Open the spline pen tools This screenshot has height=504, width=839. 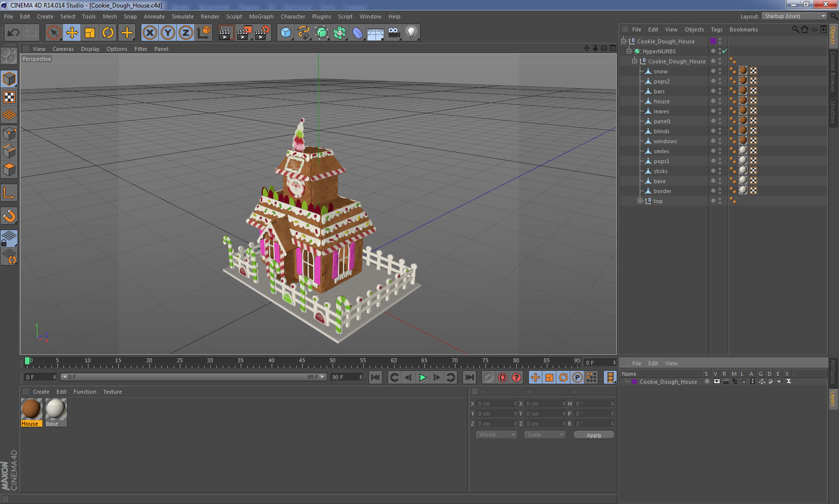[x=304, y=33]
